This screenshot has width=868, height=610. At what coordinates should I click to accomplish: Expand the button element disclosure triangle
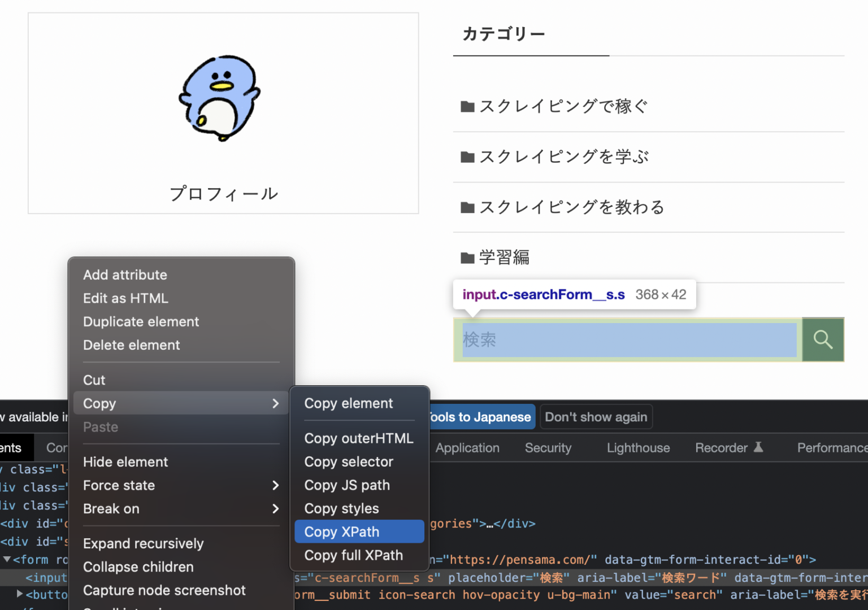pyautogui.click(x=20, y=594)
